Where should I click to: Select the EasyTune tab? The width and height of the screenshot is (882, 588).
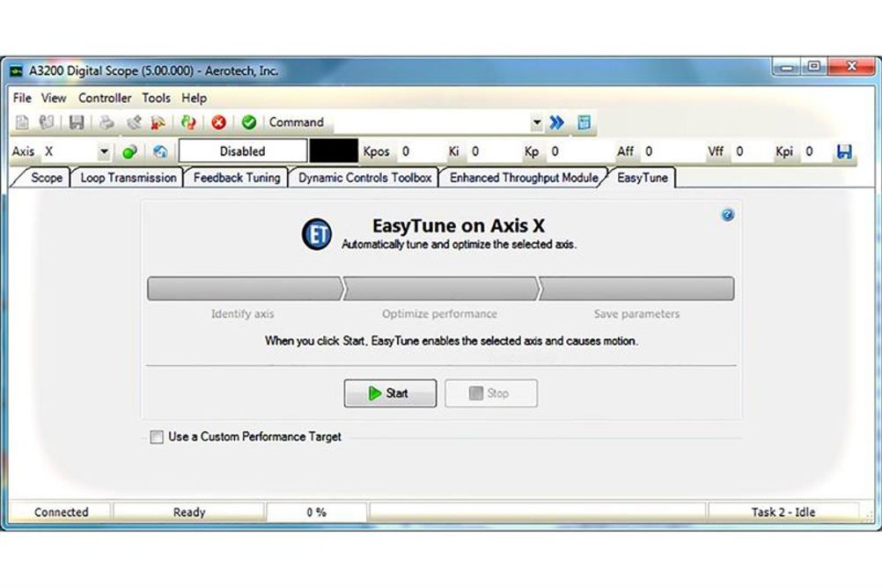point(643,178)
